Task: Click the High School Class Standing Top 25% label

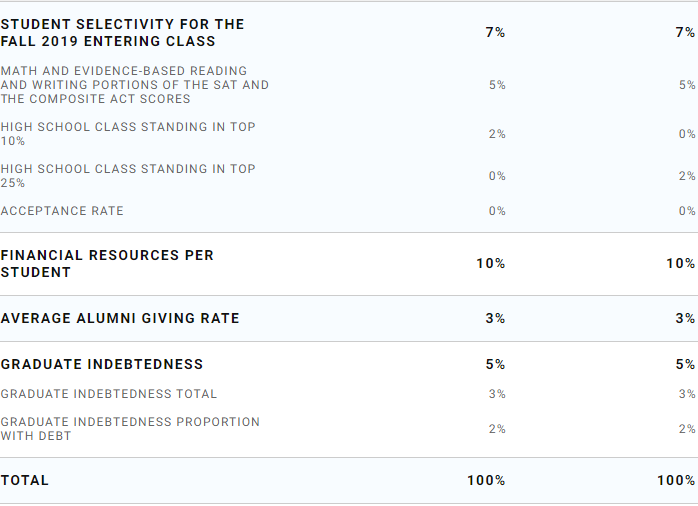Action: 128,176
